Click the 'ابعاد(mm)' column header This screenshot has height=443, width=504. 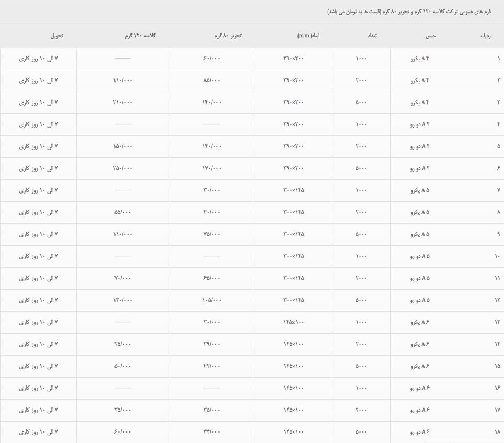click(x=308, y=36)
